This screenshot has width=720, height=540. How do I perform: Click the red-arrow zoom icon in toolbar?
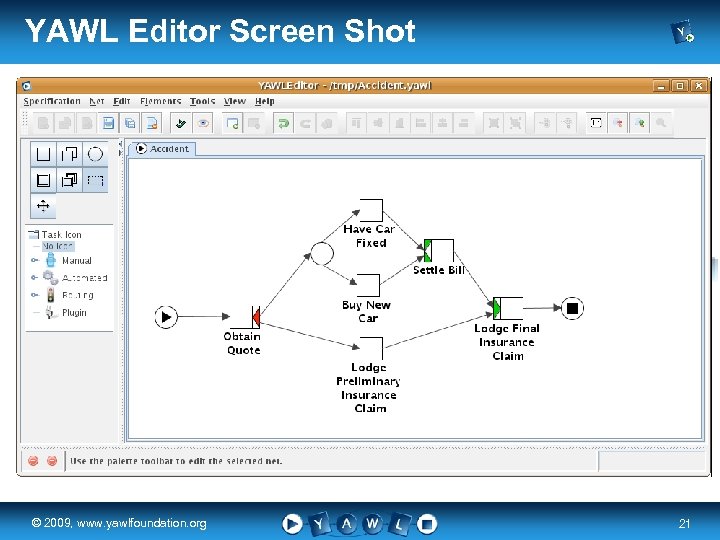tap(618, 123)
